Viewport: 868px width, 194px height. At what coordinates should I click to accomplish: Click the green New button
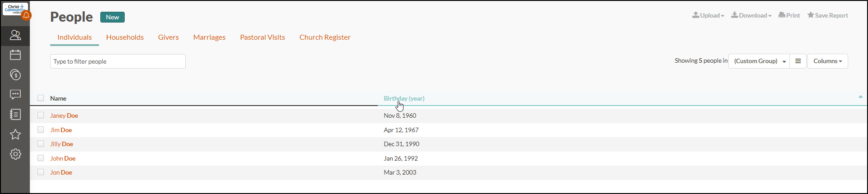[x=113, y=17]
